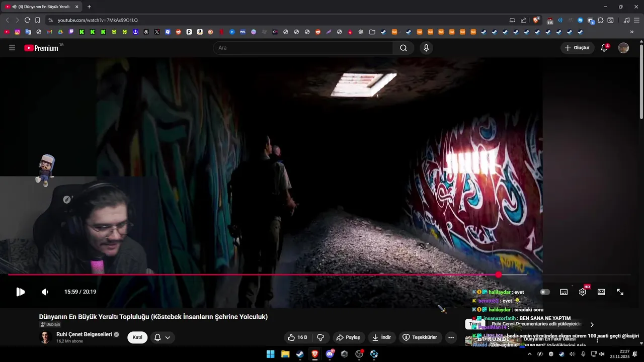The width and height of the screenshot is (644, 362).
Task: Click the Paylaş share button
Action: click(348, 337)
